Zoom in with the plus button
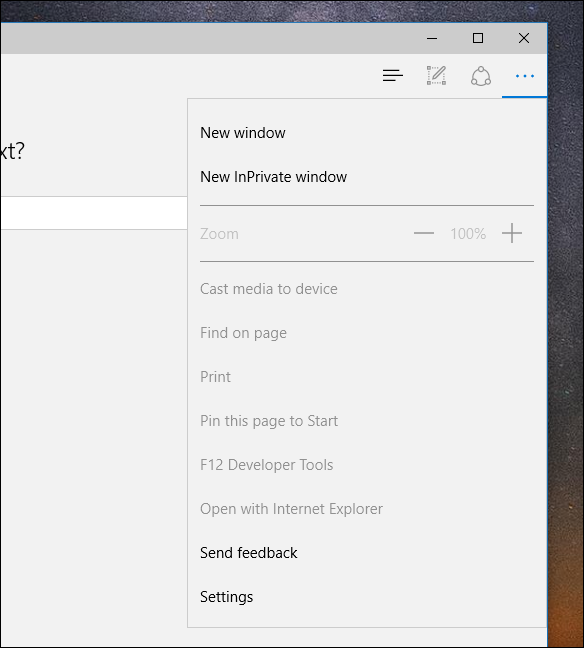This screenshot has width=584, height=648. click(x=512, y=233)
